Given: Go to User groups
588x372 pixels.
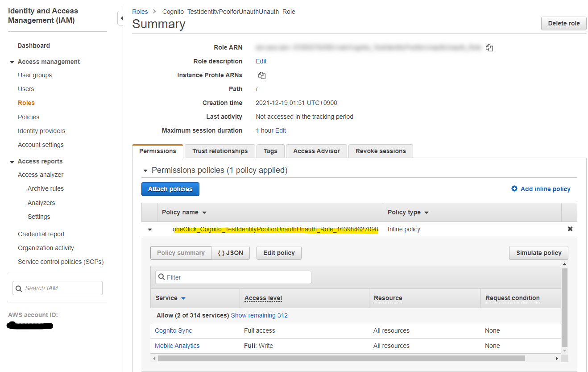Looking at the screenshot, I should coord(35,75).
